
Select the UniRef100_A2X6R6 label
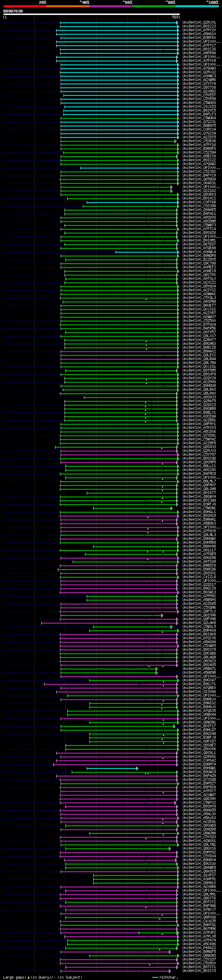(x=199, y=886)
